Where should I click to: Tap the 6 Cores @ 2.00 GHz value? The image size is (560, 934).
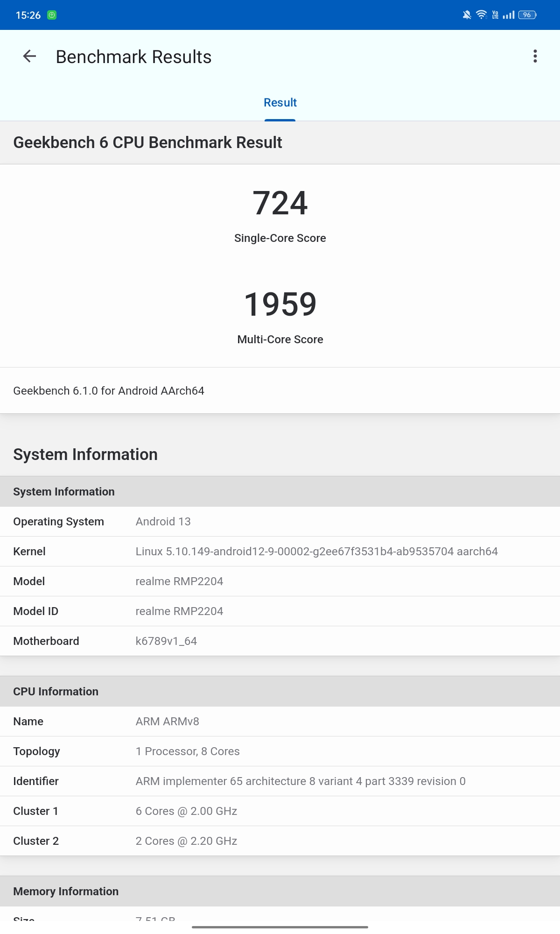187,811
